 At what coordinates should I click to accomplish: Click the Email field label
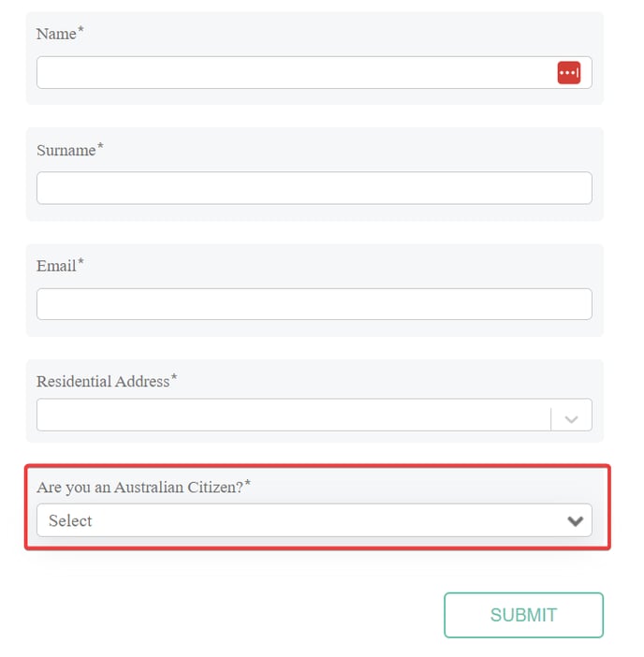click(56, 266)
